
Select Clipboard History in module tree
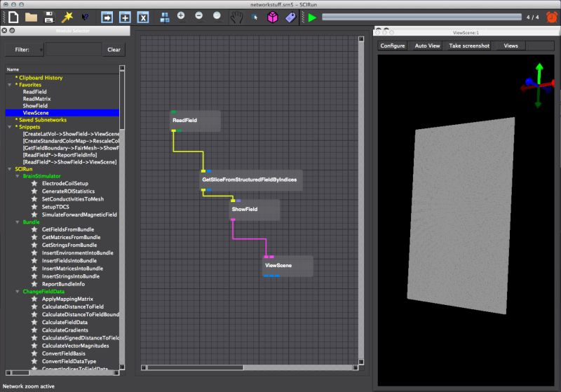click(x=41, y=78)
